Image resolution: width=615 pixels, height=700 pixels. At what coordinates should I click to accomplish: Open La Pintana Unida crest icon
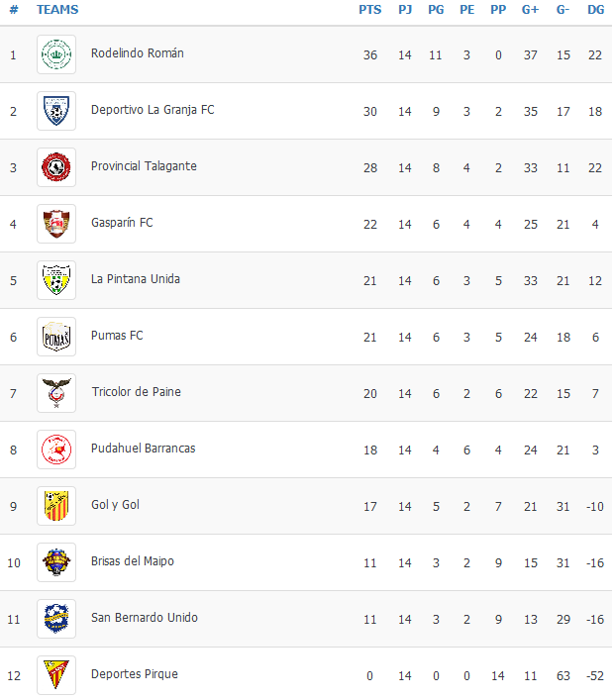coord(56,280)
